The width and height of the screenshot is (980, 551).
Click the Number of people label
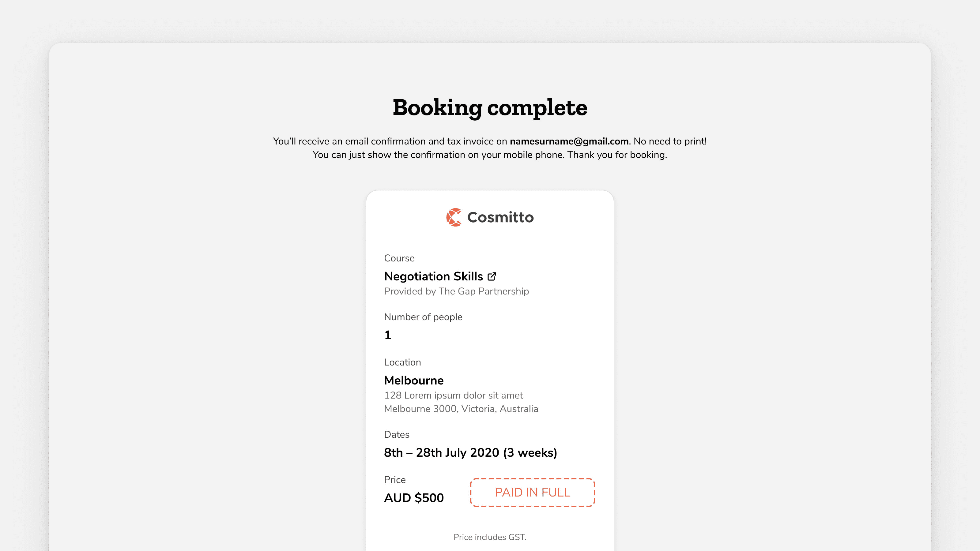click(x=423, y=317)
